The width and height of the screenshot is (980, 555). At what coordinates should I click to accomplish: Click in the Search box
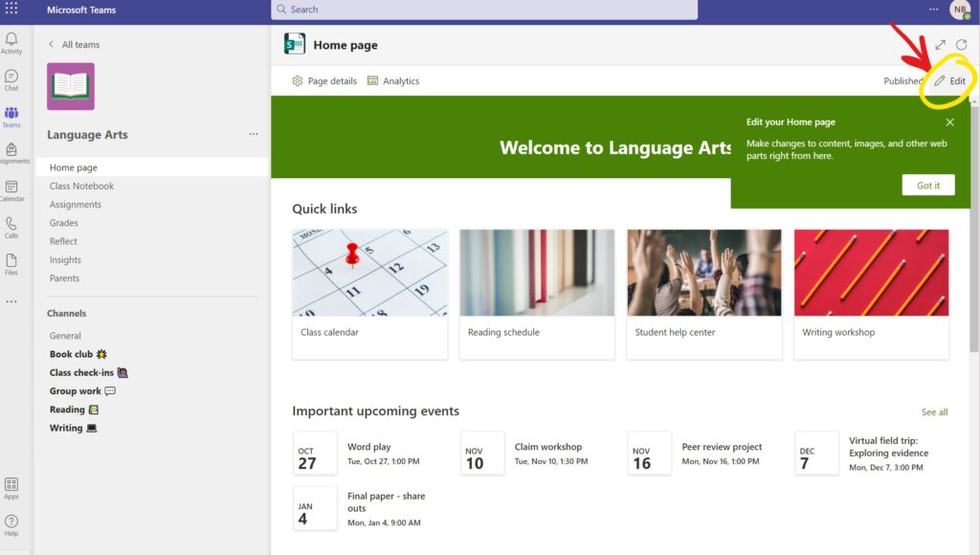tap(484, 10)
